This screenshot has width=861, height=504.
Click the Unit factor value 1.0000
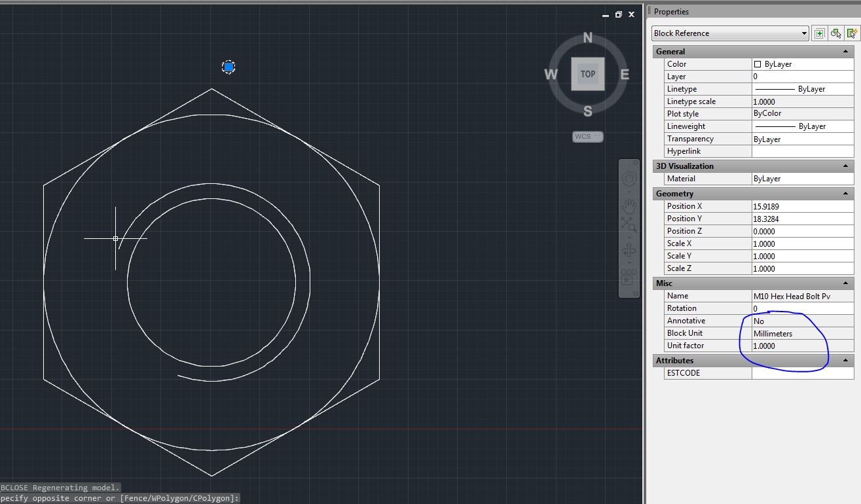[x=803, y=346]
